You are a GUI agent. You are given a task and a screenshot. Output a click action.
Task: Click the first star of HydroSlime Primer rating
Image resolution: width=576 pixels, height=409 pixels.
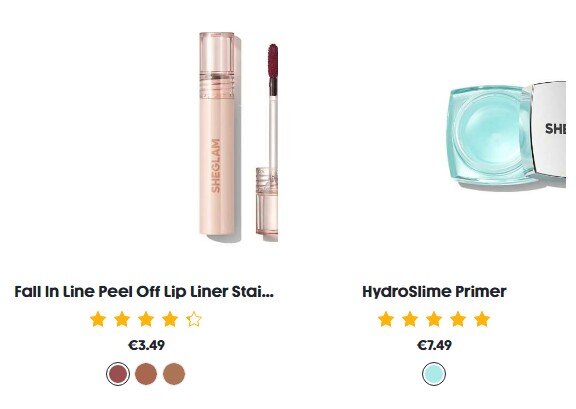coord(386,319)
